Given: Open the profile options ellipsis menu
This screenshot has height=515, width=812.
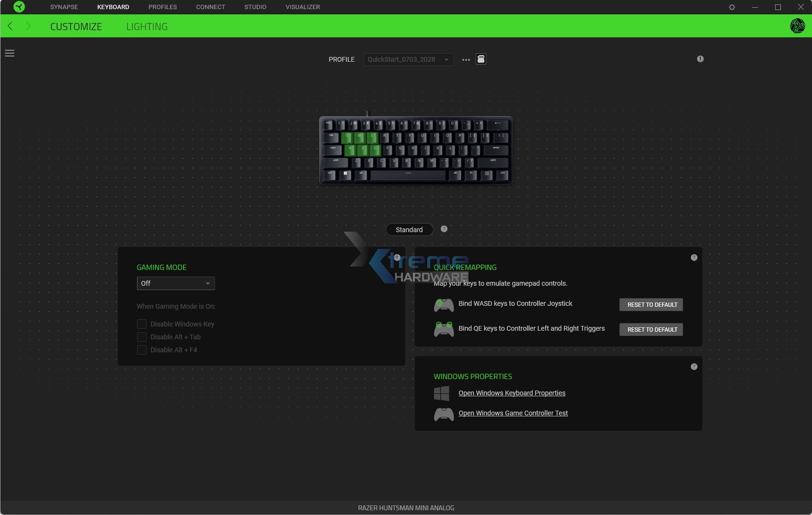Looking at the screenshot, I should tap(465, 59).
